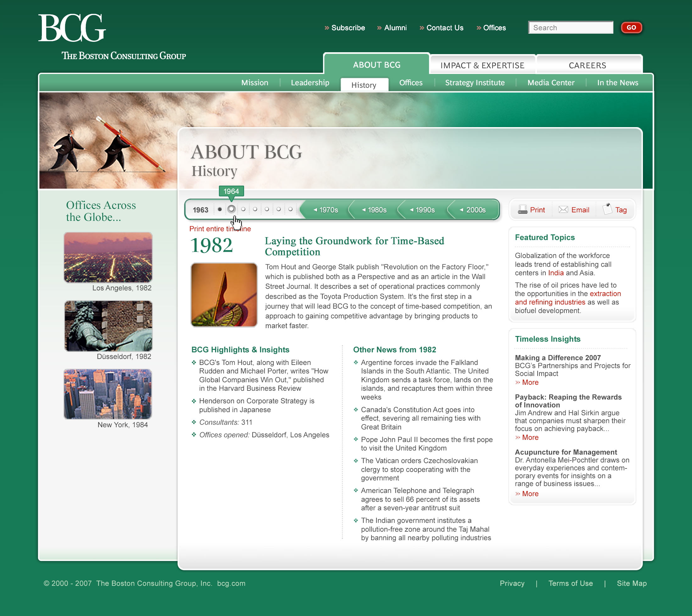
Task: Click More under Acupuncture for Management
Action: point(530,494)
